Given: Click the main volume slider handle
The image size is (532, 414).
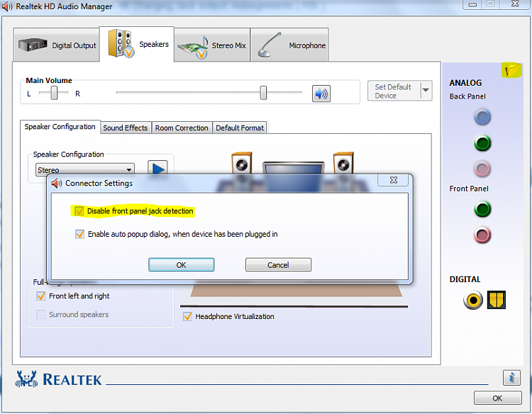Looking at the screenshot, I should [263, 93].
